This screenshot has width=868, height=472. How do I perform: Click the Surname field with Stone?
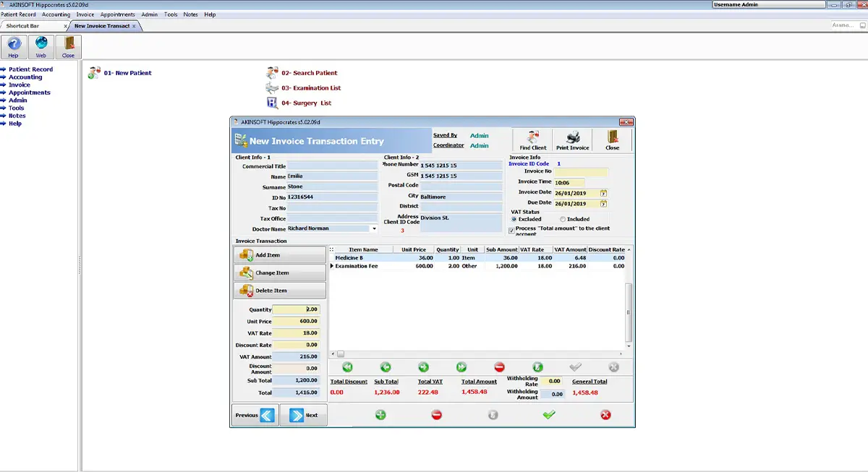point(332,186)
